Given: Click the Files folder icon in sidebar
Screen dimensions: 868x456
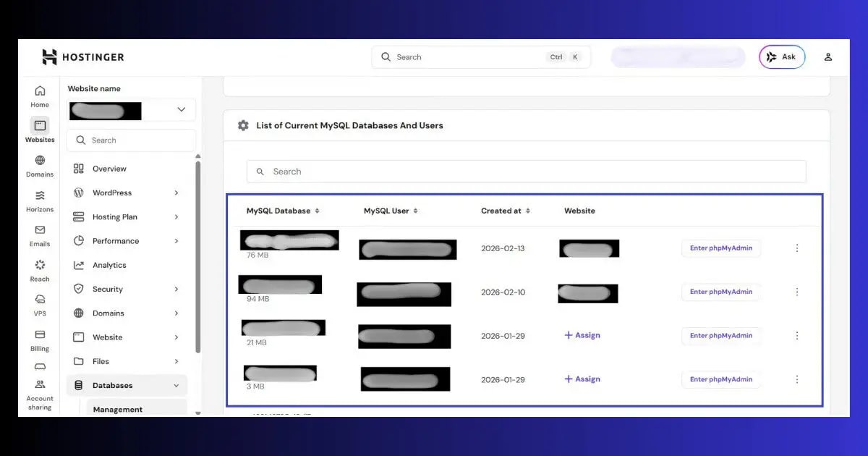Looking at the screenshot, I should (x=79, y=361).
